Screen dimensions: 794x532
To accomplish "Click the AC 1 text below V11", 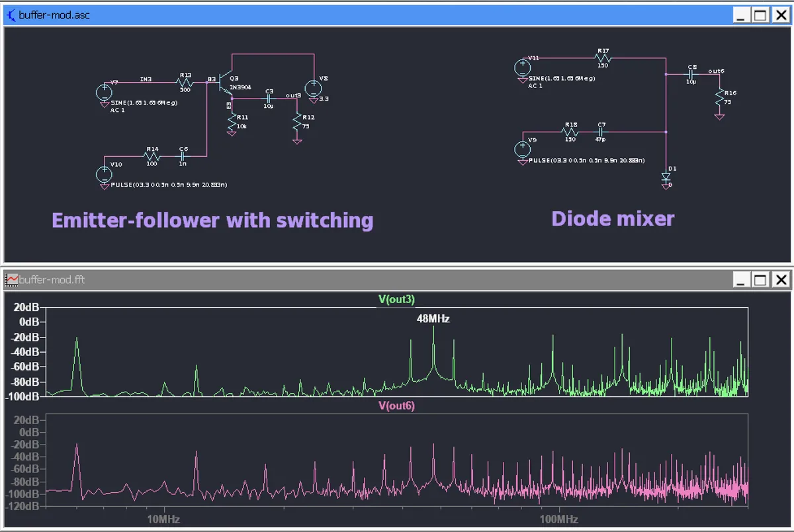I will (x=535, y=86).
